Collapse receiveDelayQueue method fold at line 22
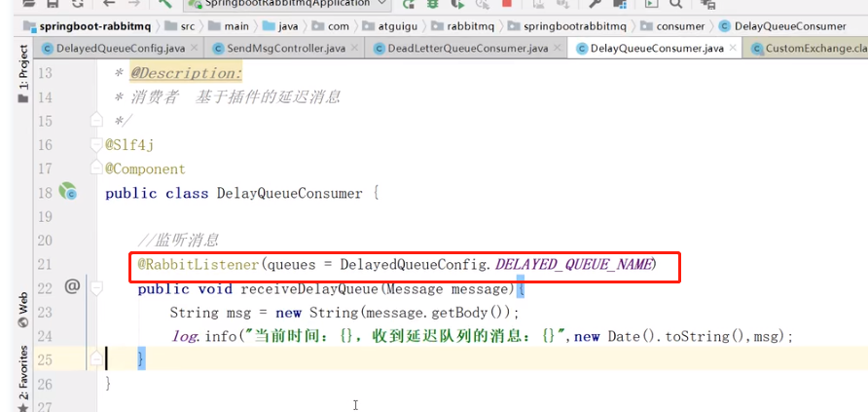868x412 pixels. [97, 288]
